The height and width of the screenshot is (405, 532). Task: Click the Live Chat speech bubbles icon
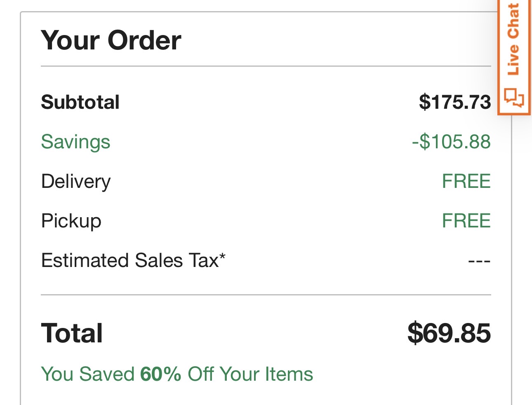pyautogui.click(x=514, y=98)
